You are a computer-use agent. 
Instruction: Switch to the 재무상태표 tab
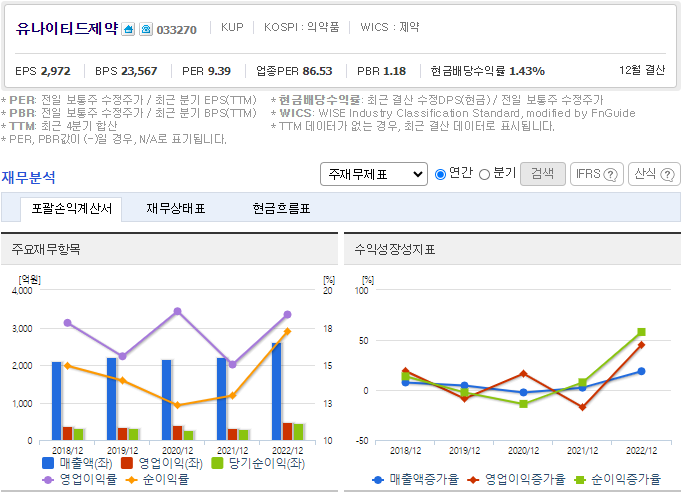coord(176,209)
